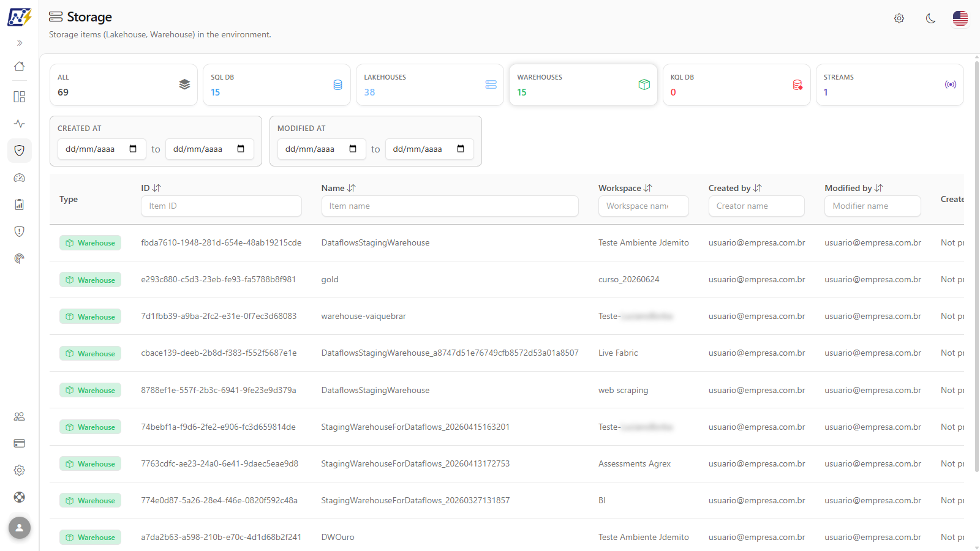
Task: Open the language selector US flag
Action: click(x=960, y=18)
